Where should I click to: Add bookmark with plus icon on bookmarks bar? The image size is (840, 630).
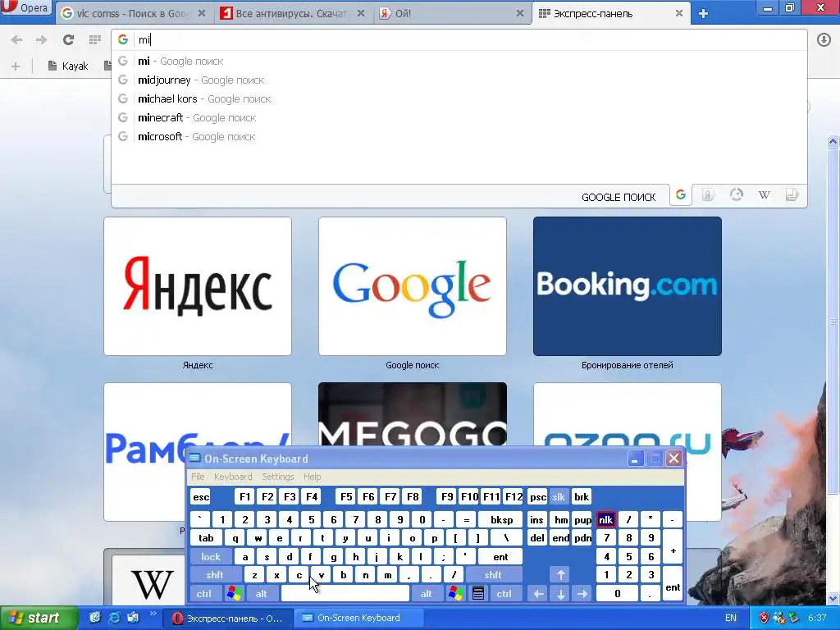tap(16, 66)
